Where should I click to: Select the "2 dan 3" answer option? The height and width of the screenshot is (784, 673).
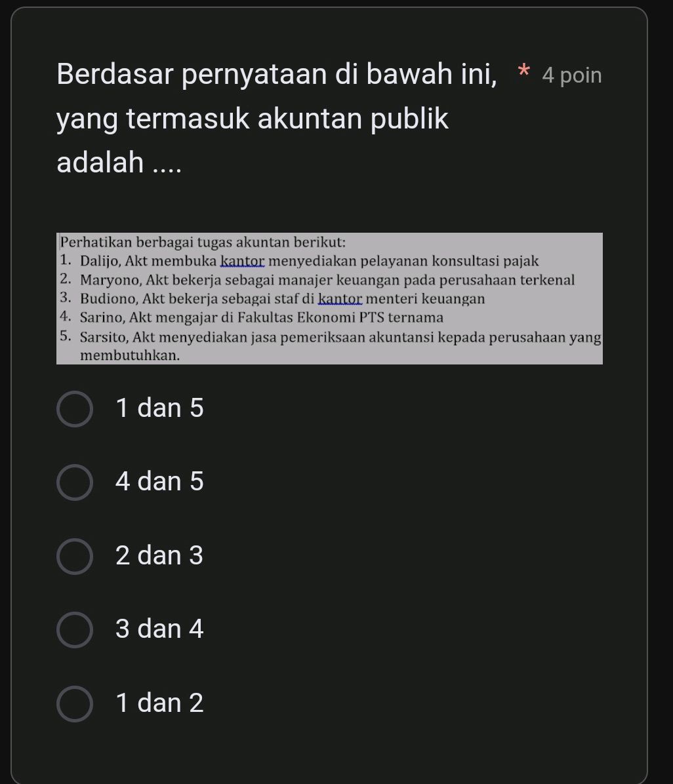[74, 556]
